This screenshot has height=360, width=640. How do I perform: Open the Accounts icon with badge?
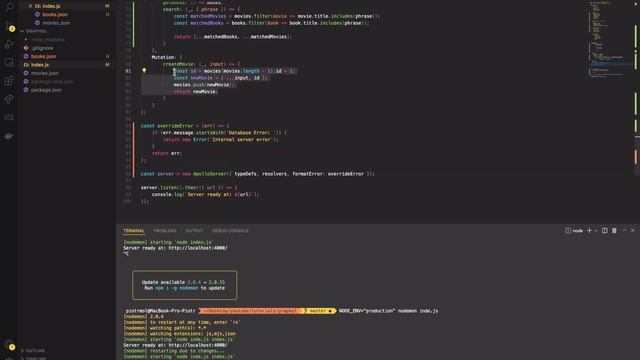coord(9,345)
